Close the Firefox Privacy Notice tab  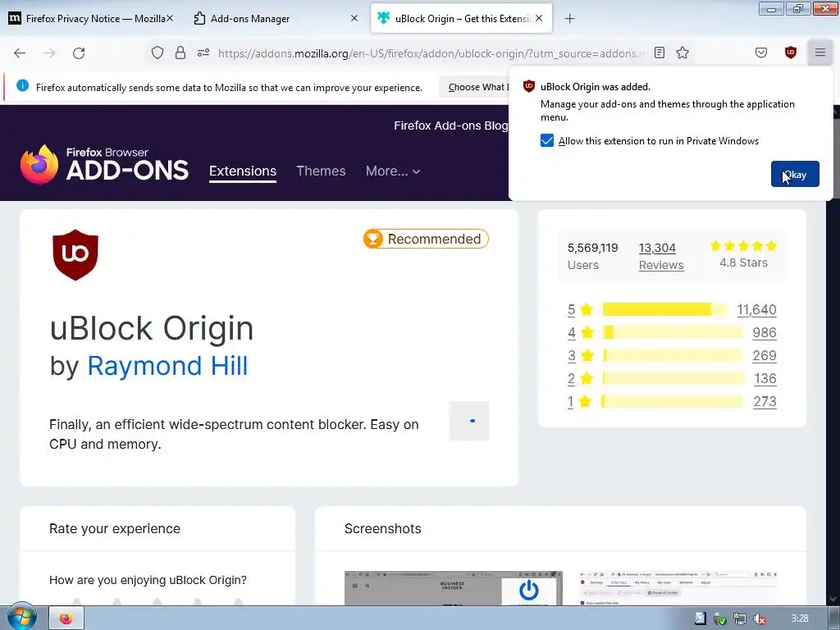pos(169,18)
